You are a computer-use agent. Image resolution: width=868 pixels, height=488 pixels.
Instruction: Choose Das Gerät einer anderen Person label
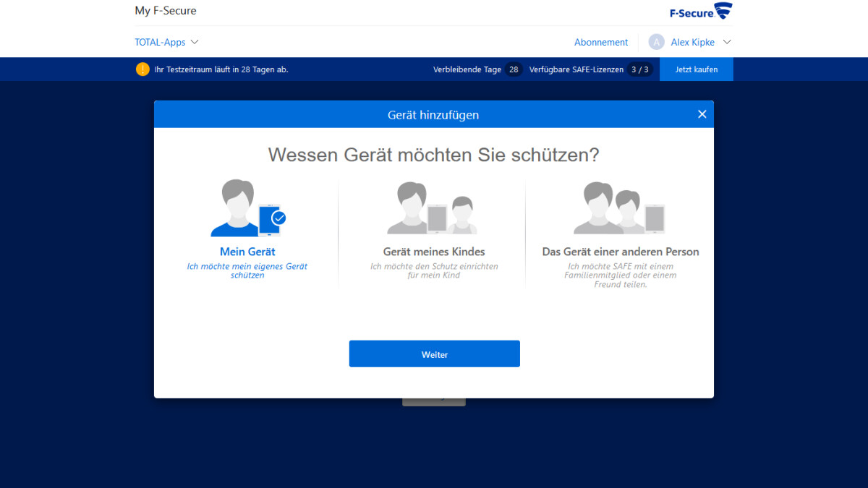coord(621,252)
